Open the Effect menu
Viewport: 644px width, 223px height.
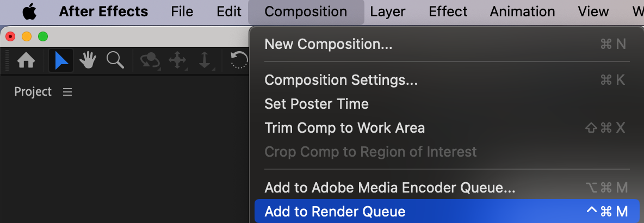pos(447,11)
